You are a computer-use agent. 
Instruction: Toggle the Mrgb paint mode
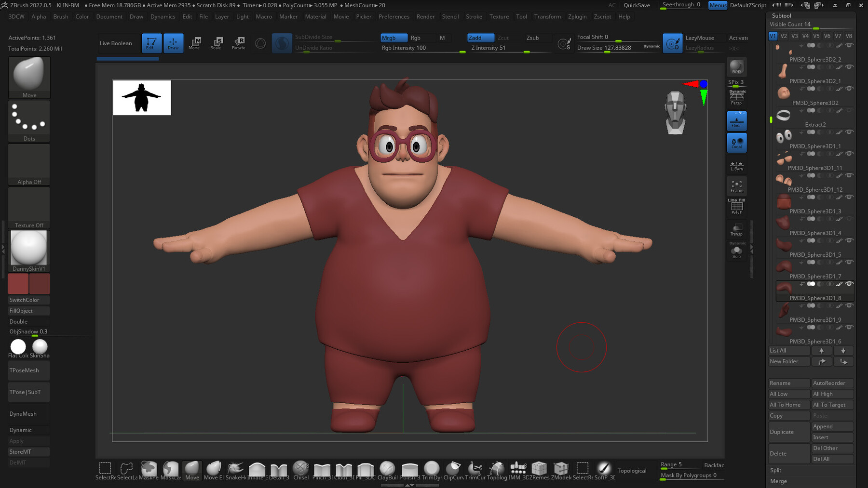click(x=393, y=38)
